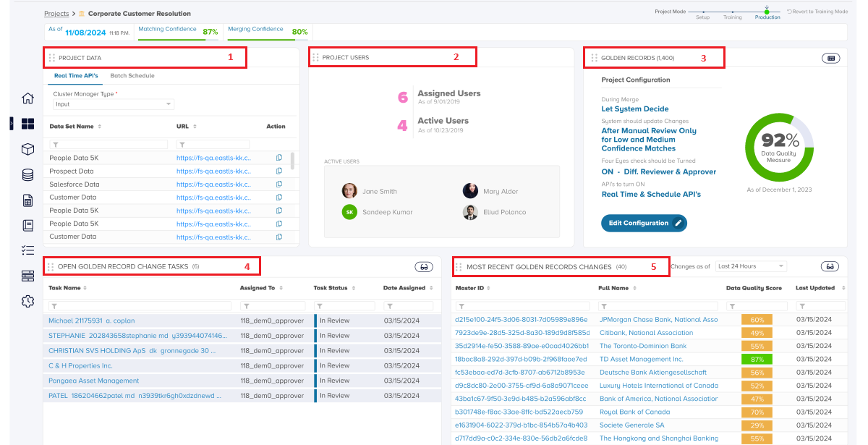
Task: Open the checklist tasks icon in sidebar
Action: pos(28,250)
